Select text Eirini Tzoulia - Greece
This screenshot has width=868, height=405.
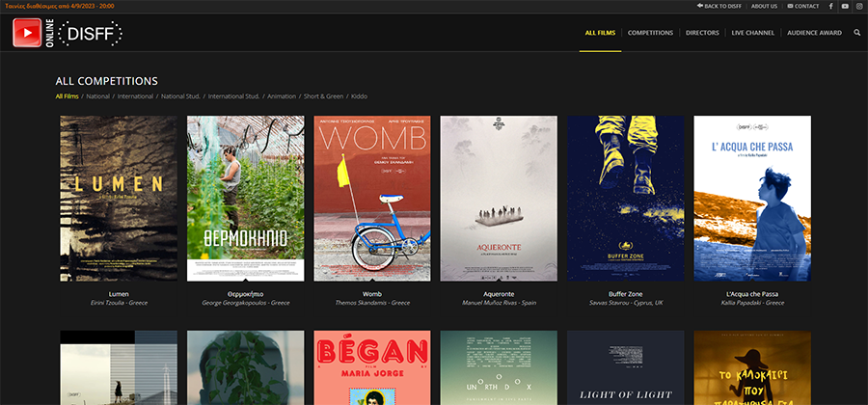[x=119, y=303]
